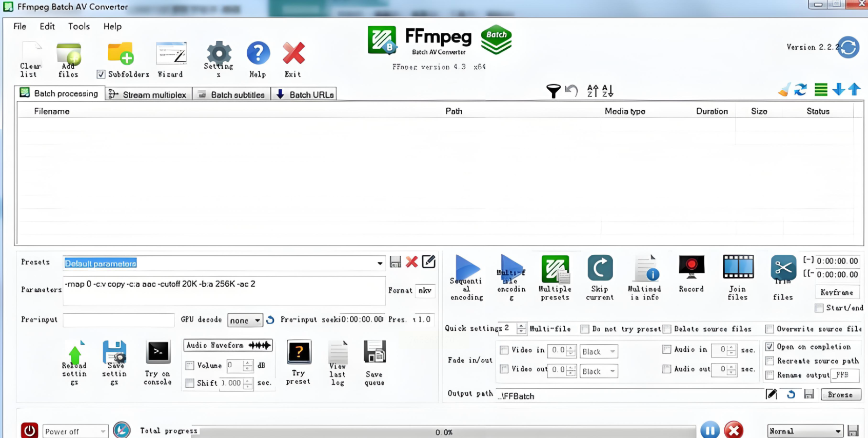Open Try on console
868x438 pixels.
158,352
